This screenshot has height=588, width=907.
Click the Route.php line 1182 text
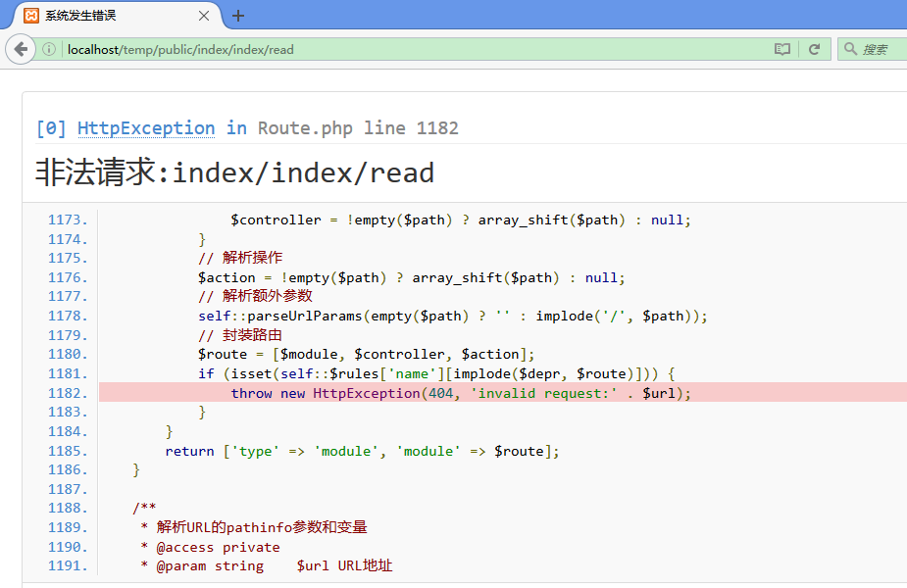(358, 128)
